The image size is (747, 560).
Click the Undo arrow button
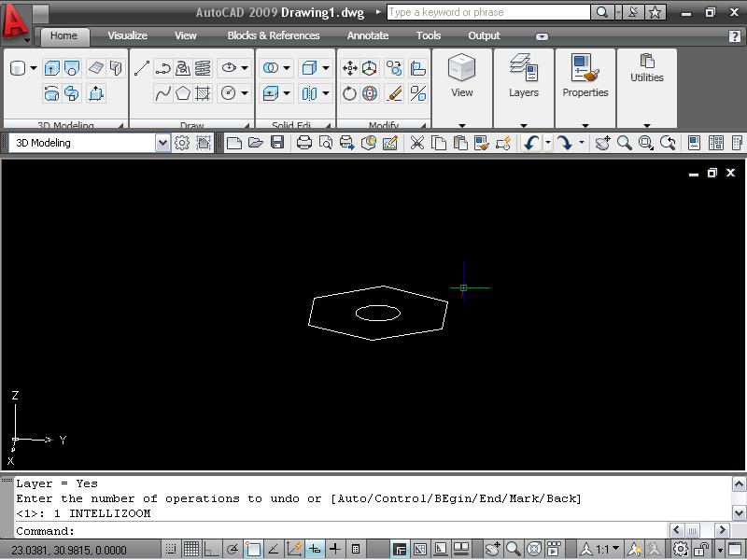pos(531,143)
